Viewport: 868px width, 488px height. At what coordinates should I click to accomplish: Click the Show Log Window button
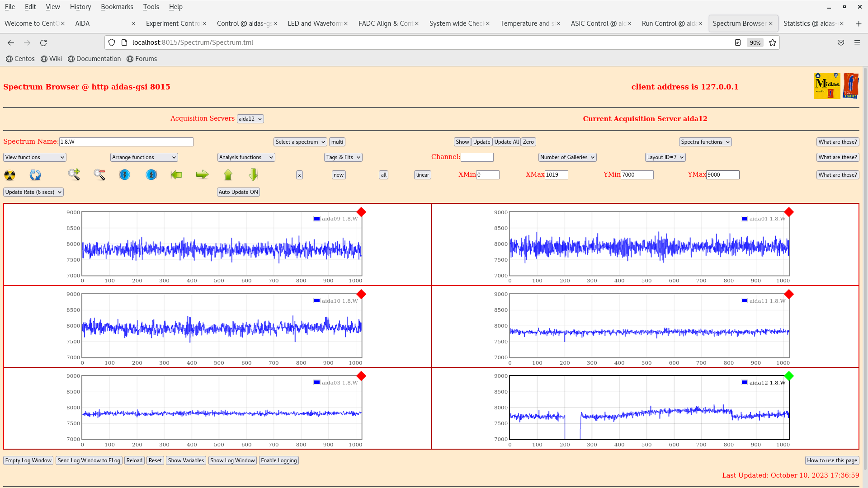coord(232,460)
